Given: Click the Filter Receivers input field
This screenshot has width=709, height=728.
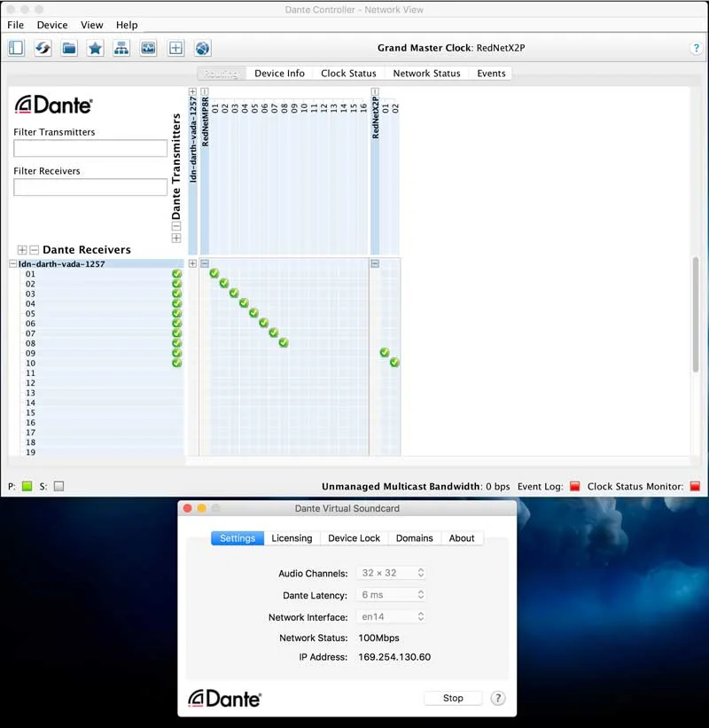Looking at the screenshot, I should pos(90,188).
